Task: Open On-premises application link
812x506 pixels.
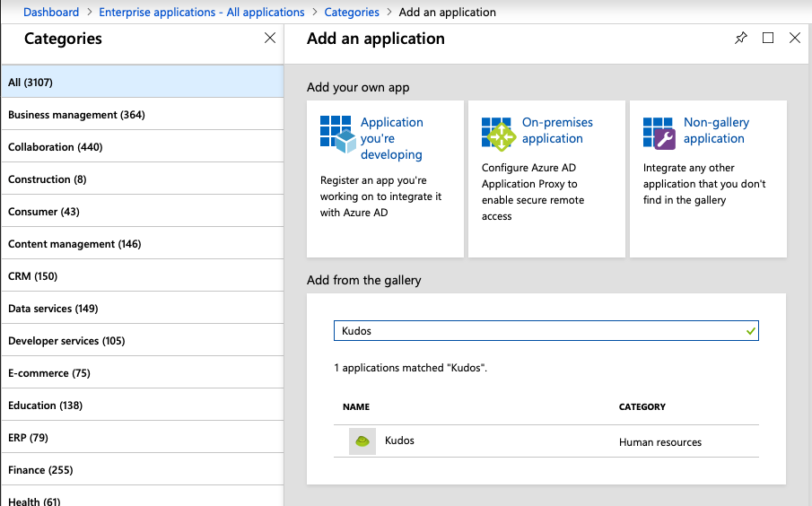Action: click(557, 130)
